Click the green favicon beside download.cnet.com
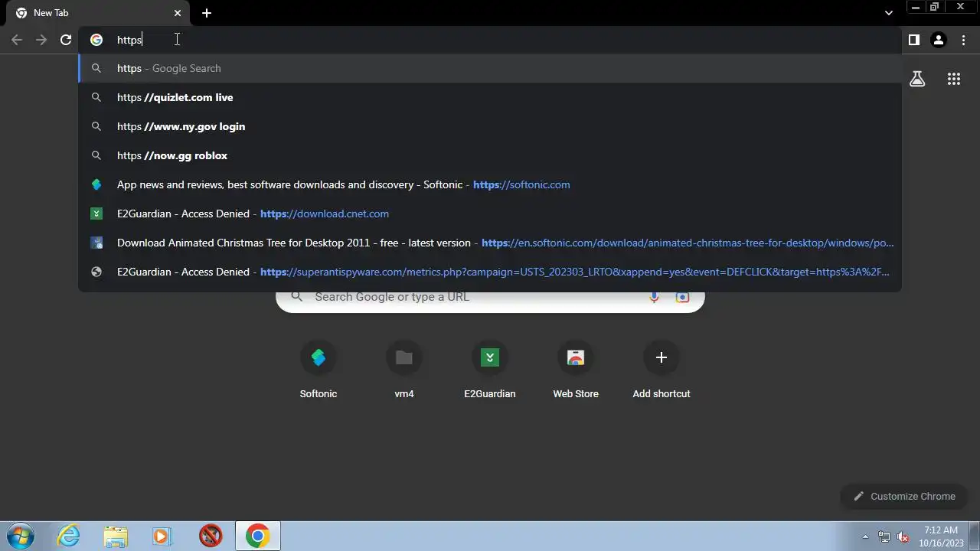Screen dimensions: 980x551 (96, 214)
